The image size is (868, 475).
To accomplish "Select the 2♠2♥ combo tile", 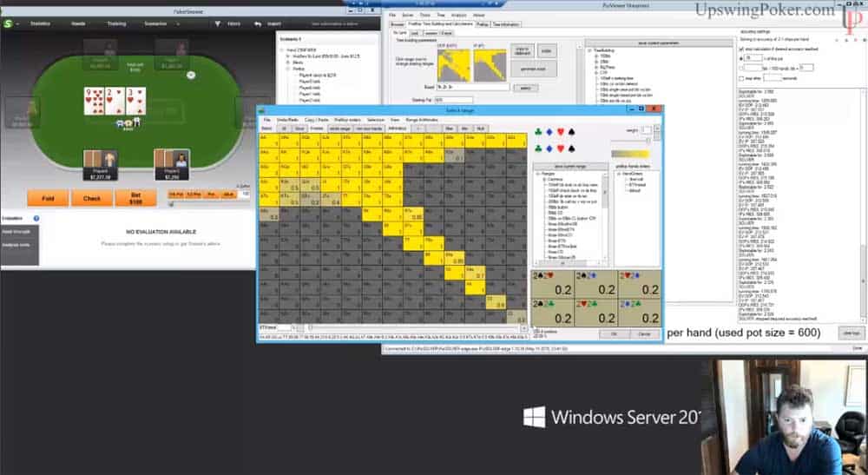I will 552,284.
